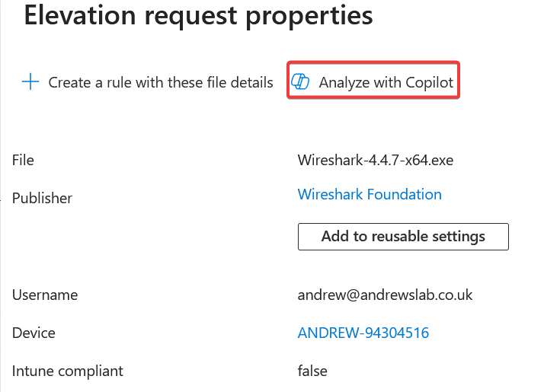544x392 pixels.
Task: Click the Publisher field label
Action: pos(42,198)
